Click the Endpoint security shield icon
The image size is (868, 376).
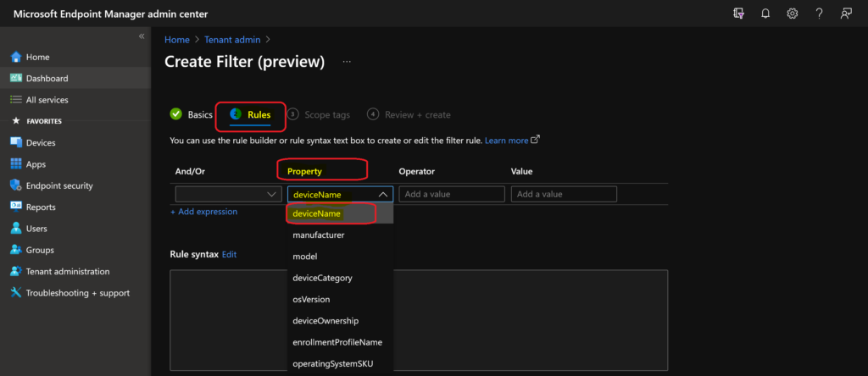16,185
